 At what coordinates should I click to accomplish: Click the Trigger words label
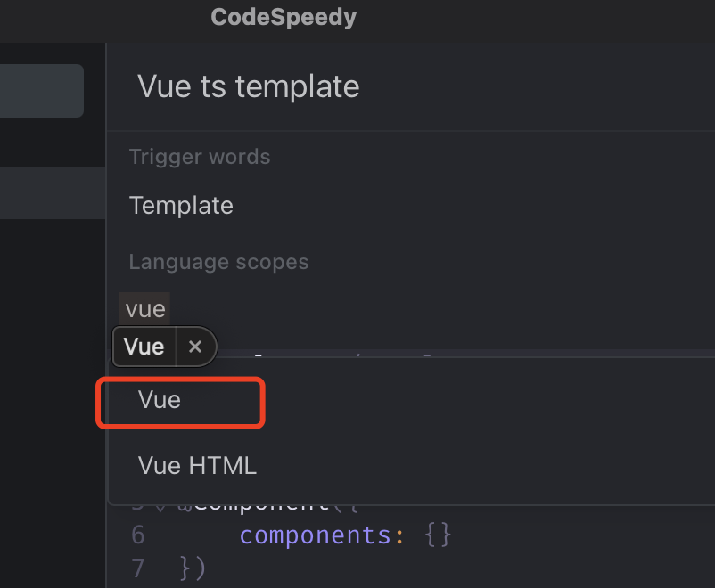click(x=200, y=157)
